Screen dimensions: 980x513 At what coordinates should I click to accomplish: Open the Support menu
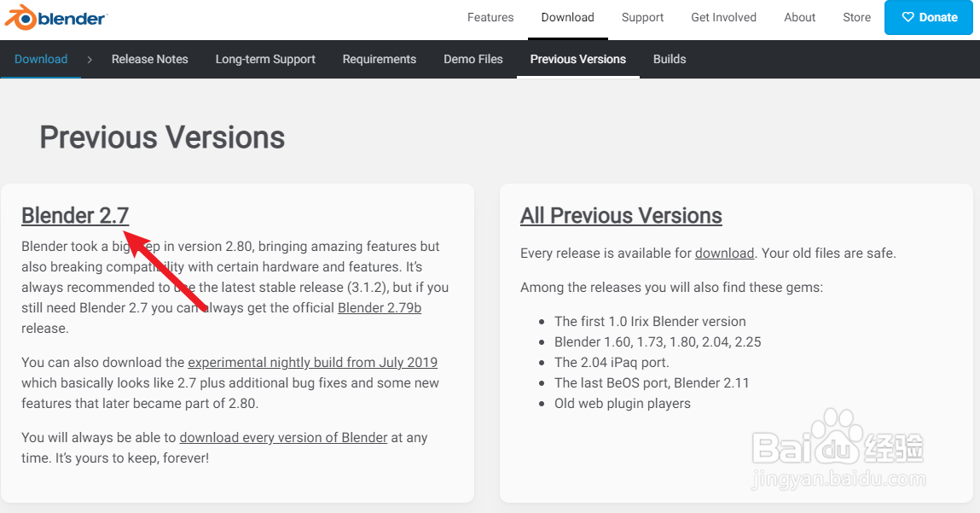(x=642, y=18)
